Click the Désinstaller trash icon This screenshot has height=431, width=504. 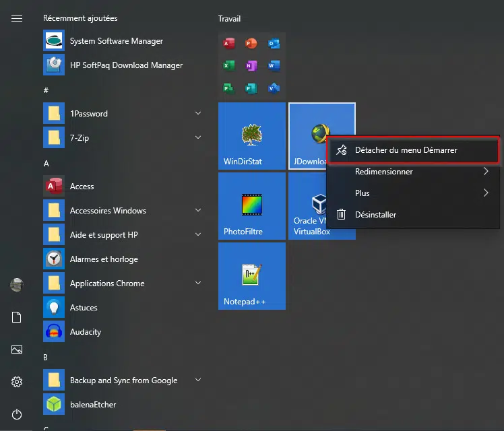(x=341, y=214)
